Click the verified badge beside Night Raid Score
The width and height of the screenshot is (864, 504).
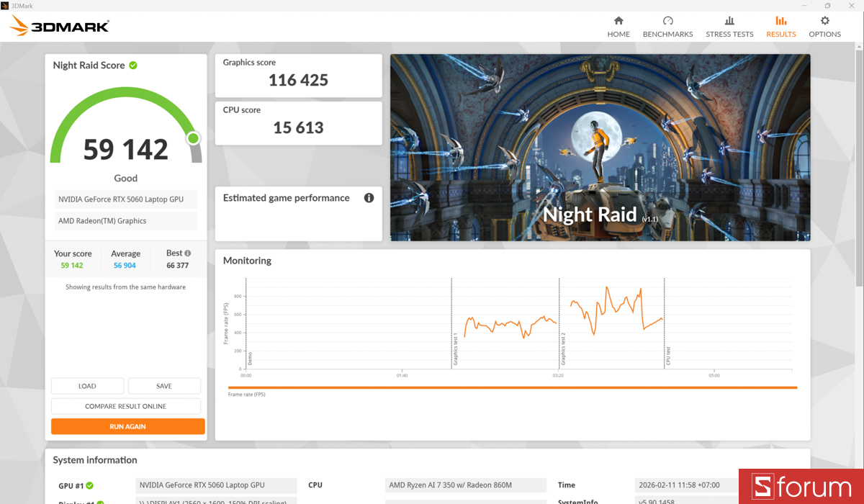pyautogui.click(x=133, y=65)
